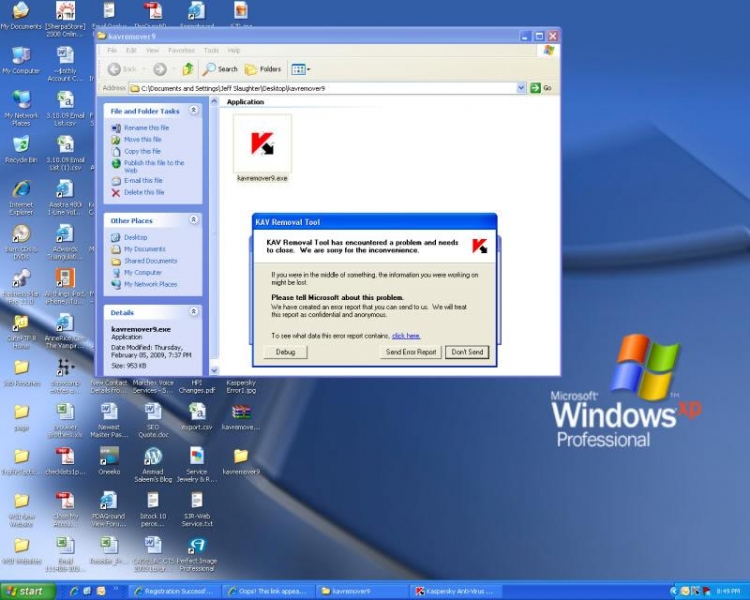Click the Start button
750x600 pixels.
pyautogui.click(x=28, y=591)
